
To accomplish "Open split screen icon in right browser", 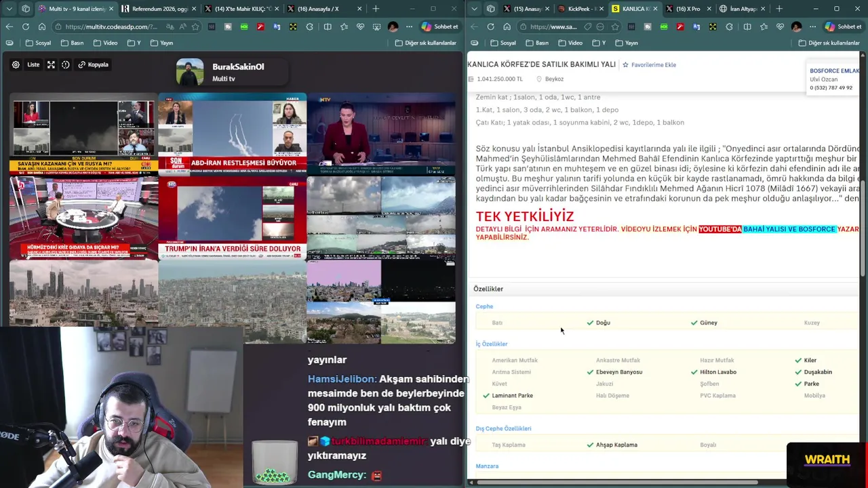I will 747,26.
